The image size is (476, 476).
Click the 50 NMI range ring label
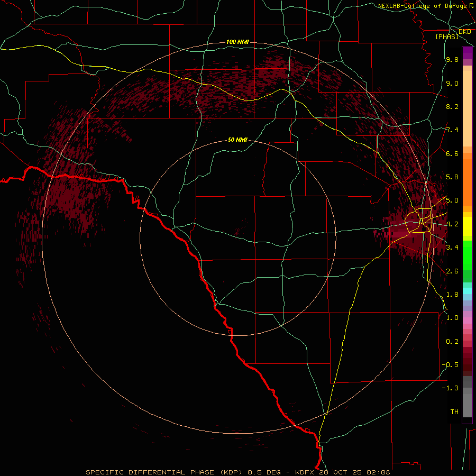[237, 140]
